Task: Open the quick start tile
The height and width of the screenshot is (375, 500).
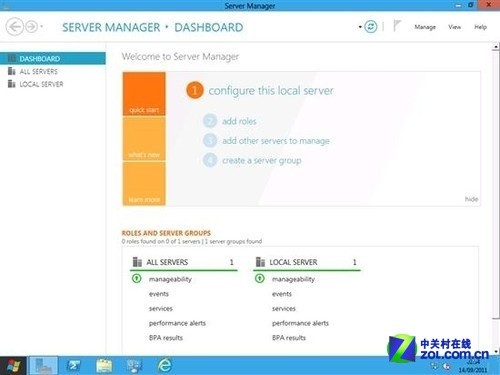Action: point(144,94)
